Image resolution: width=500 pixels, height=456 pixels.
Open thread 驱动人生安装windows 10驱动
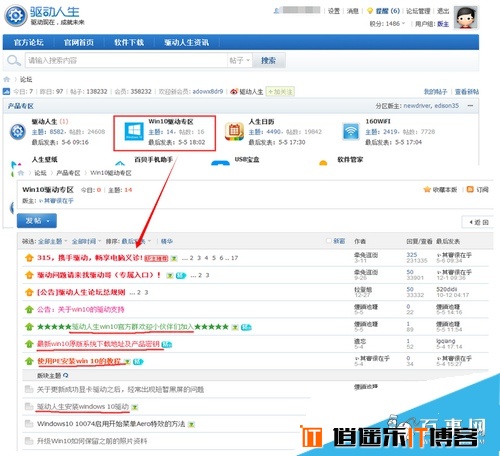pos(83,406)
